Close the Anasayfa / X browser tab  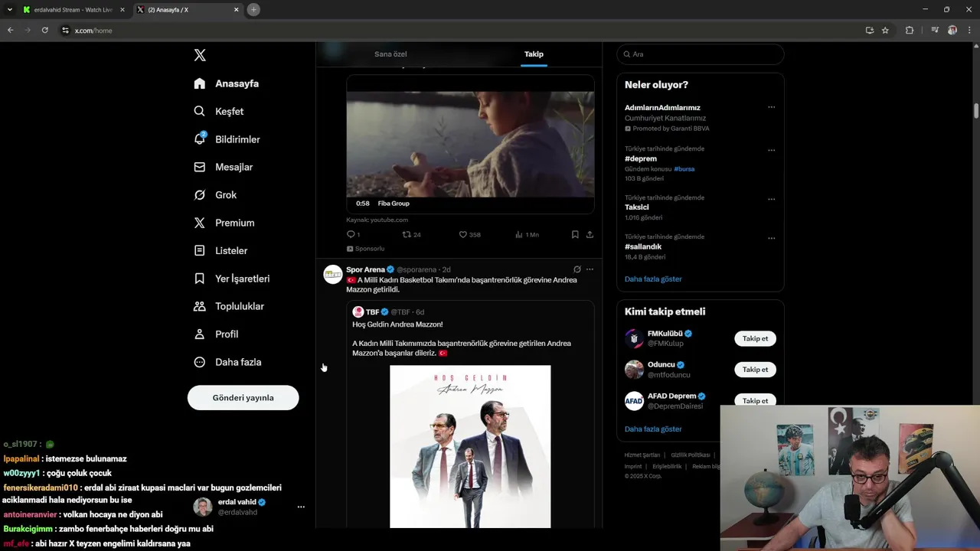point(236,10)
